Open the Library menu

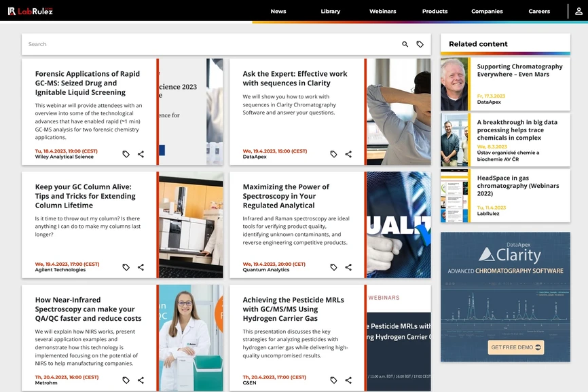331,12
